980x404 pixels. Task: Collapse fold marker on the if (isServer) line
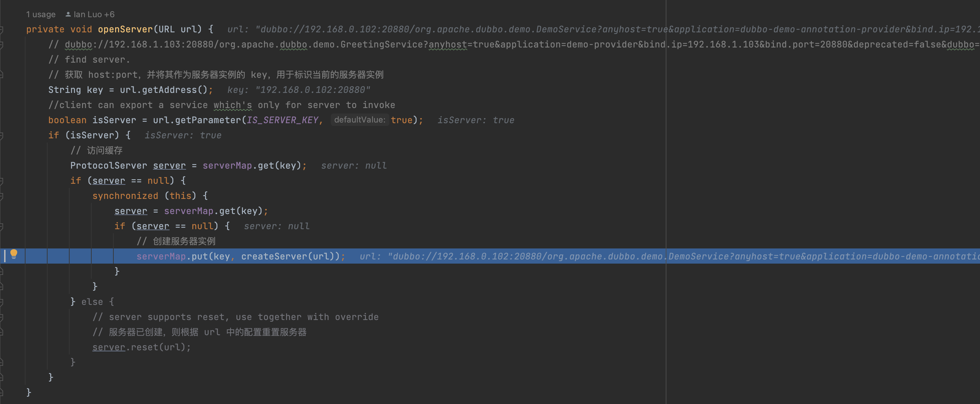[1, 135]
